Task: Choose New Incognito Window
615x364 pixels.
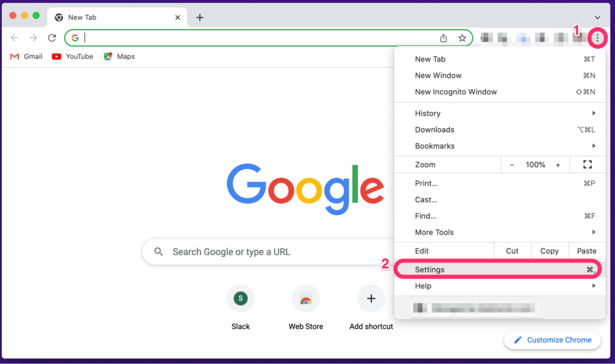Action: coord(499,92)
